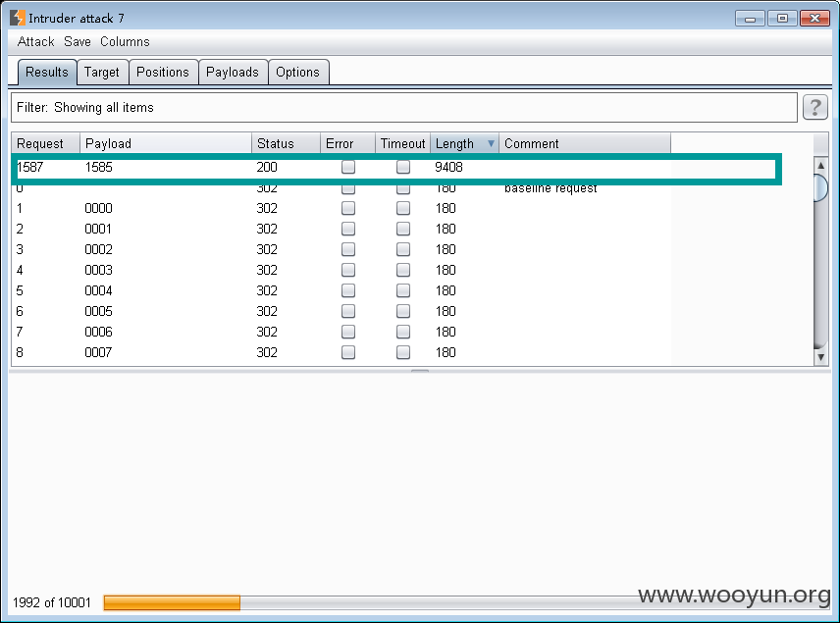Select the row with payload 0002
Viewport: 840px width, 623px height.
point(341,249)
